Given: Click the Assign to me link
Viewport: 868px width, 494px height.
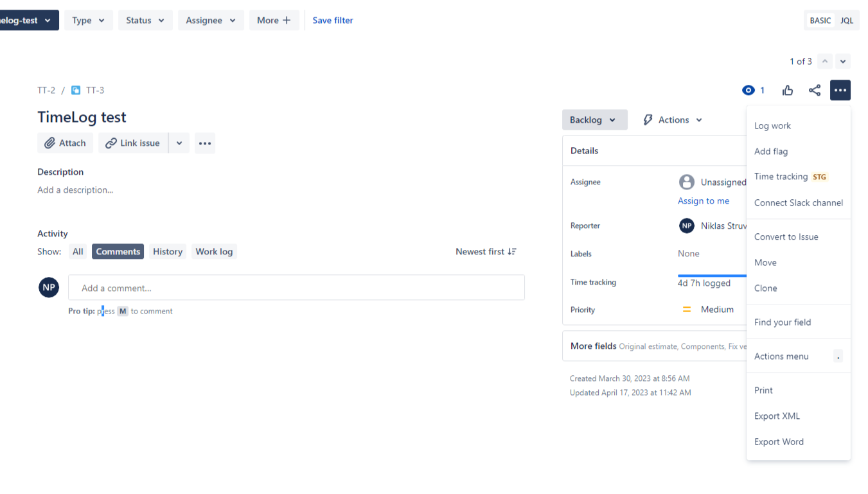Looking at the screenshot, I should click(703, 200).
